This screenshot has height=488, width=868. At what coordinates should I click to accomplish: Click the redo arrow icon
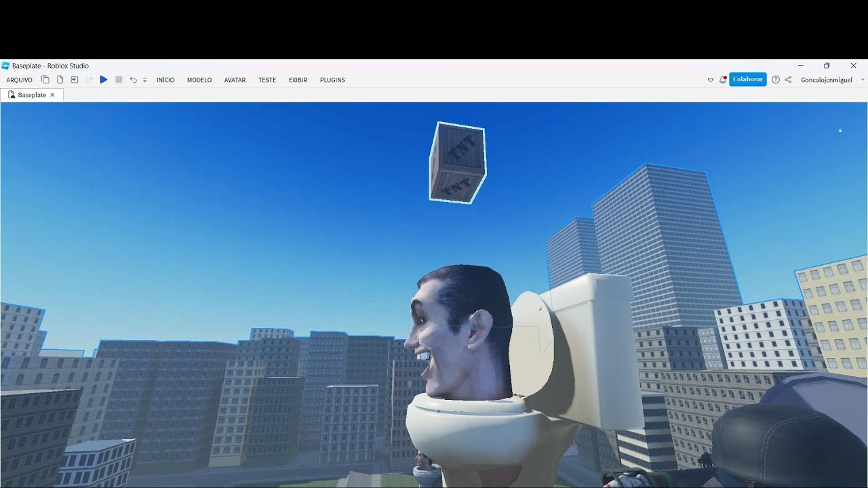(89, 80)
